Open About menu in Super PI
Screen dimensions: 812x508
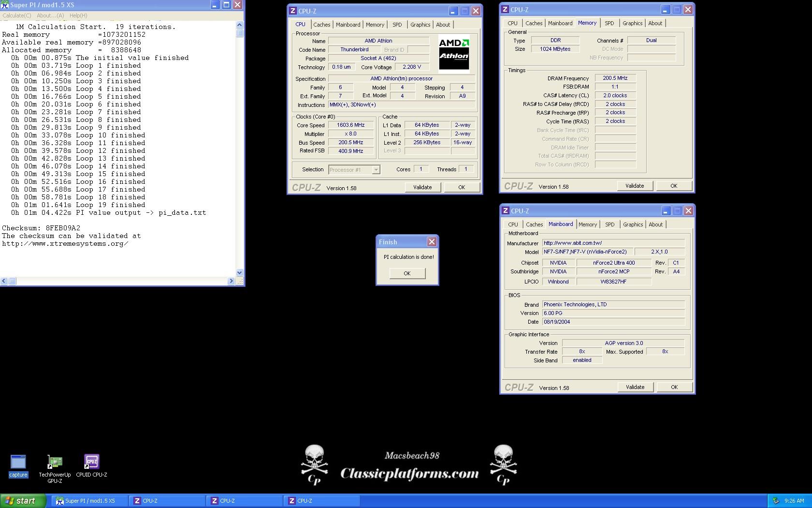pos(50,15)
